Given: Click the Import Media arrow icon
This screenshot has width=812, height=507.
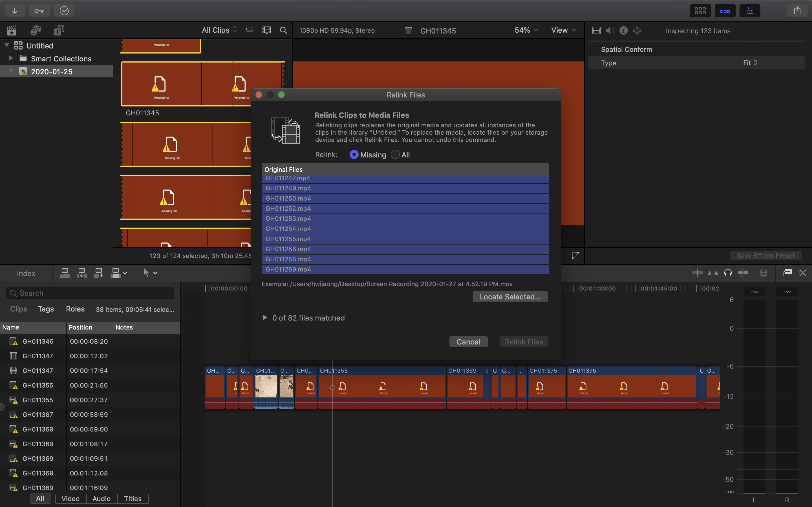Looking at the screenshot, I should [14, 10].
